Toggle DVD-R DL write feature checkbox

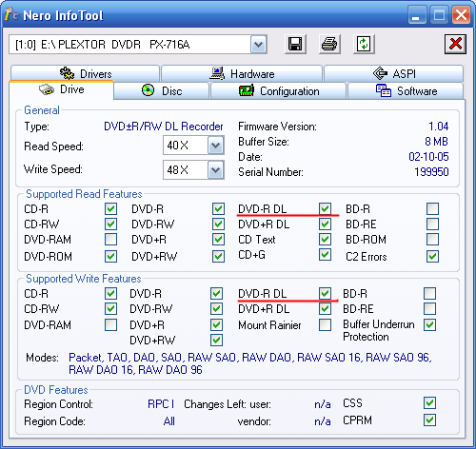click(x=325, y=293)
